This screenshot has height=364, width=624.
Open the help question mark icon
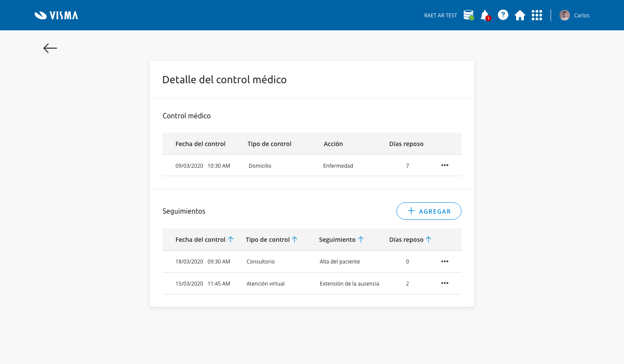click(503, 15)
